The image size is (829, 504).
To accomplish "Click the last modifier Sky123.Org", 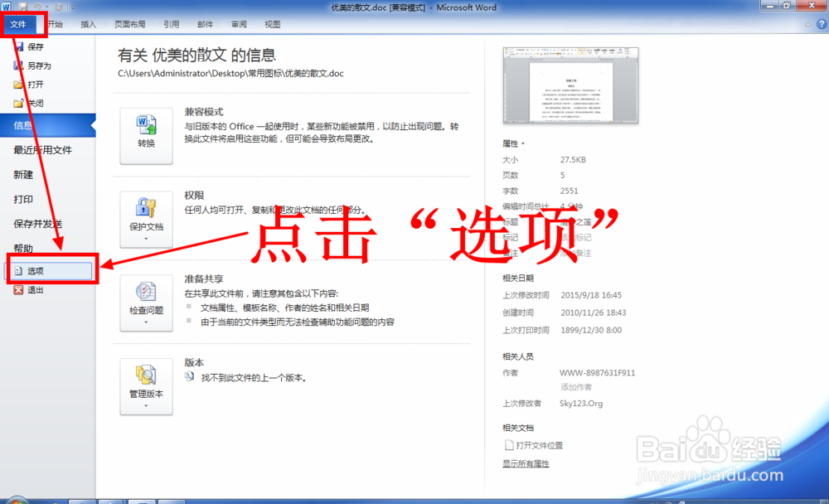I will [x=581, y=404].
